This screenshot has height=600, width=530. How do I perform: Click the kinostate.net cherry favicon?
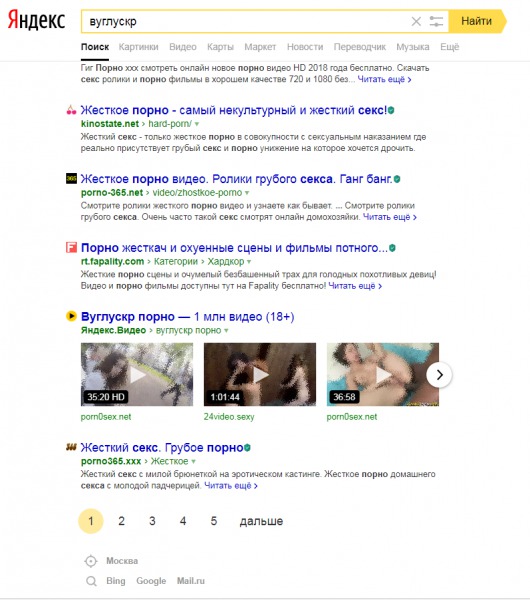click(71, 110)
